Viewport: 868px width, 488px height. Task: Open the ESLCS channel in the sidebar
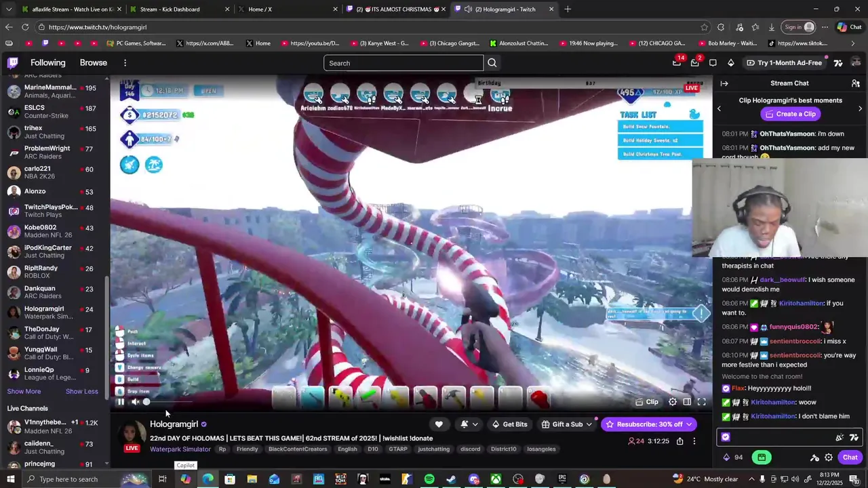[x=54, y=112]
